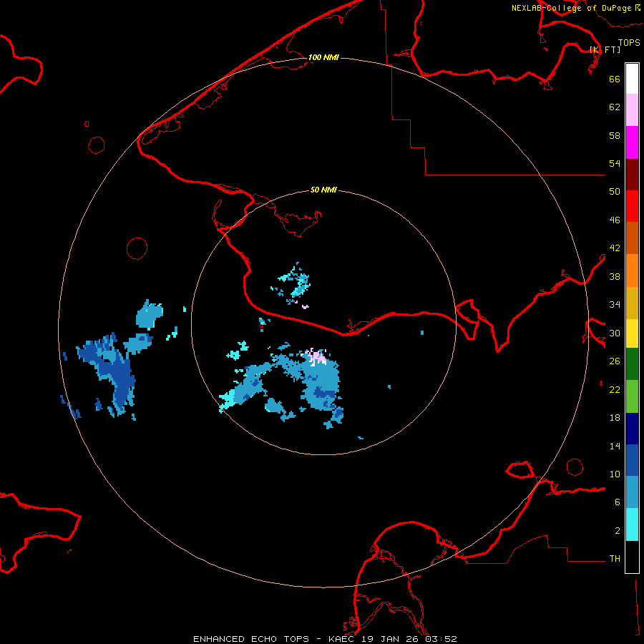The height and width of the screenshot is (644, 644).
Task: Pick the dark red maroon legend swatch
Action: pyautogui.click(x=632, y=174)
